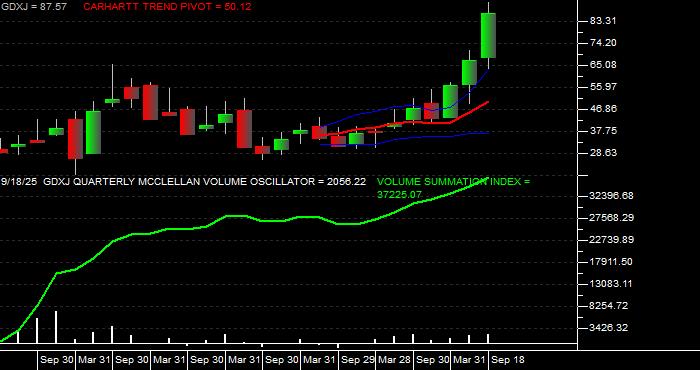Click the 32396.68 lower axis value
Image resolution: width=700 pixels, height=370 pixels.
tap(611, 196)
